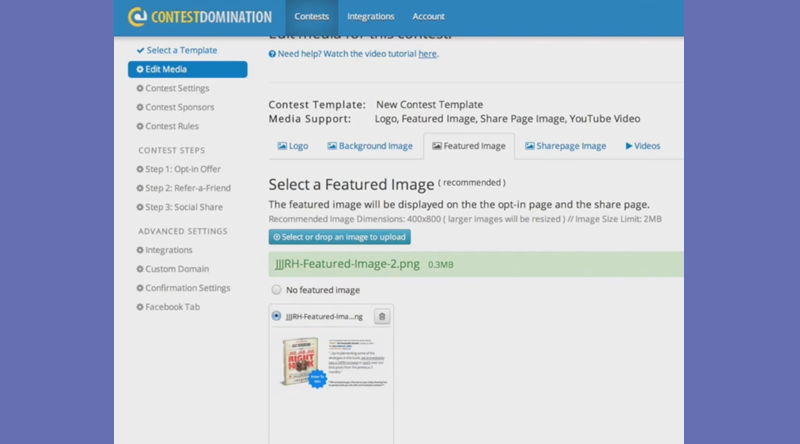Open the Integrations menu in top bar

370,16
